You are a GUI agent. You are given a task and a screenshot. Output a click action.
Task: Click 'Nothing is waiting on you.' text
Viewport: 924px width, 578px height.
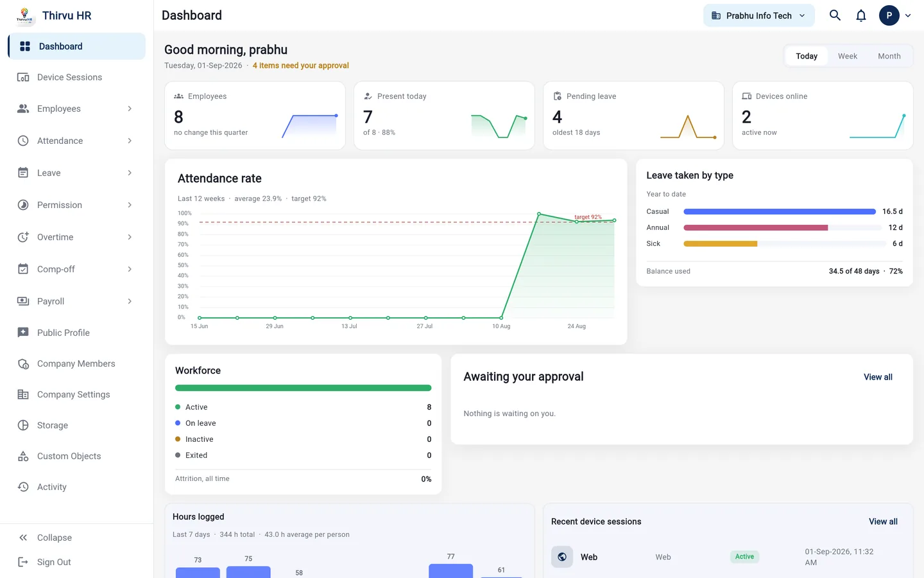click(509, 414)
